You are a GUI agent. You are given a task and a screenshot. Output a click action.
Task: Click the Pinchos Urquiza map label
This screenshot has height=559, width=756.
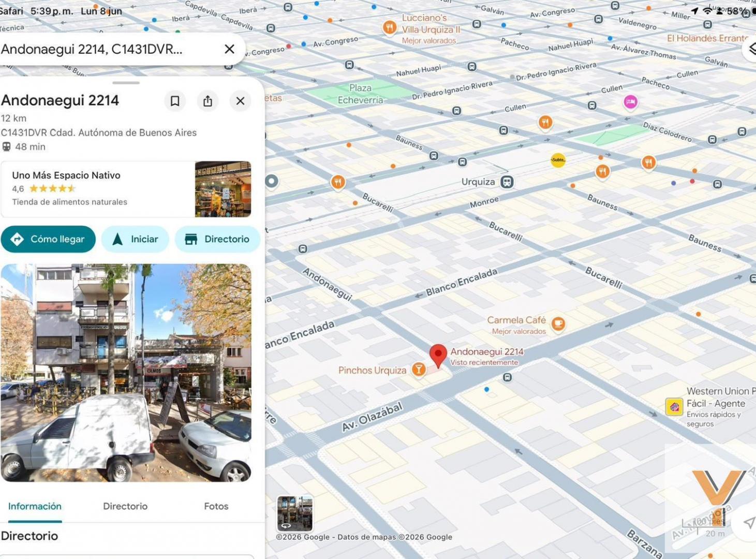point(372,370)
